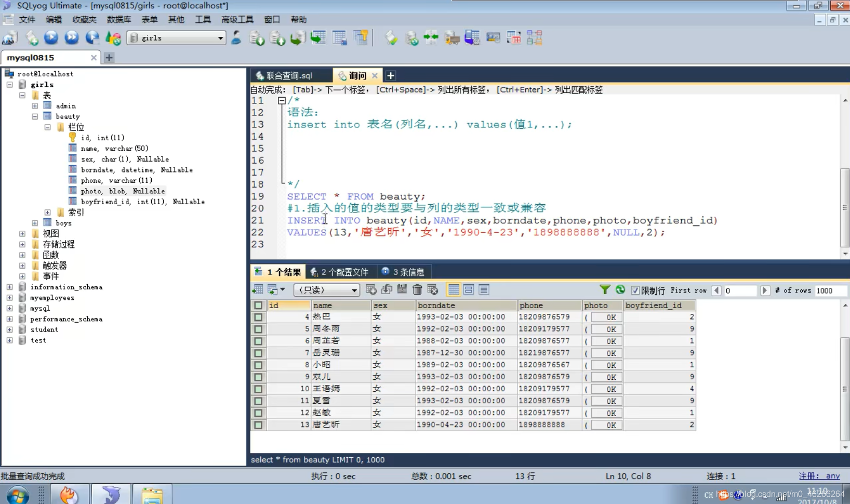850x504 pixels.
Task: Click the schema designer diagram icon
Action: click(x=535, y=37)
